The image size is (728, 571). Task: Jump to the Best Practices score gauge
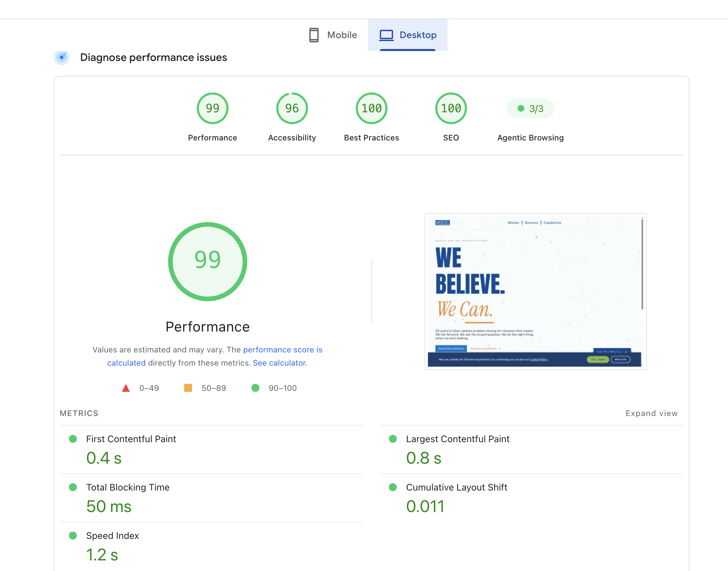(371, 108)
